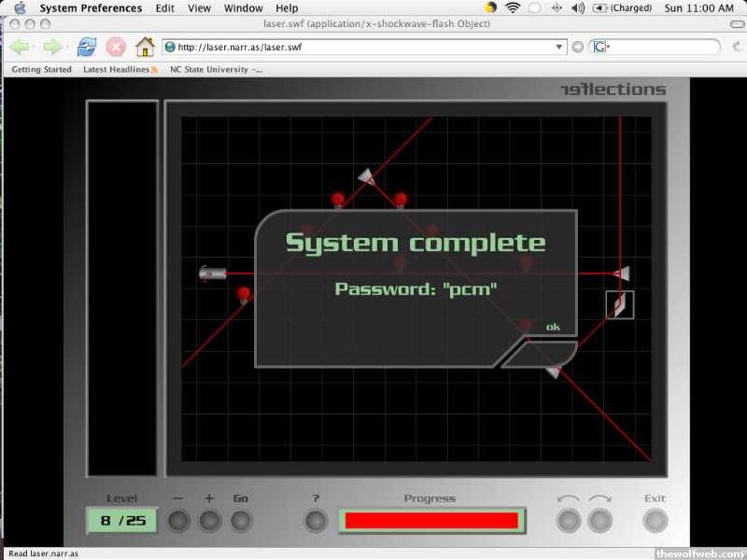Open the Window menu

[243, 8]
